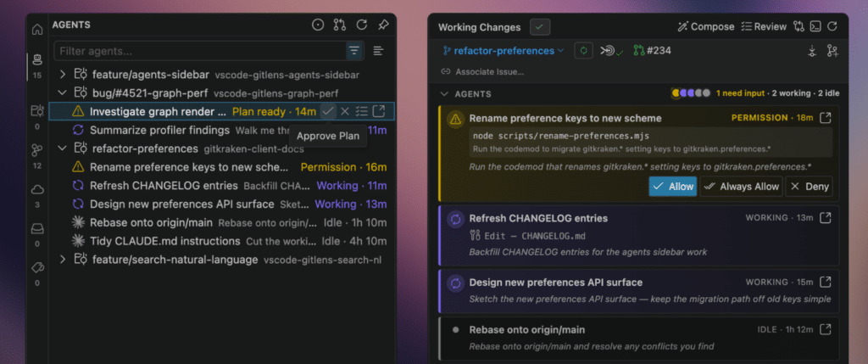The width and height of the screenshot is (868, 364).
Task: Click Compose in the Working Changes toolbar
Action: tap(706, 26)
